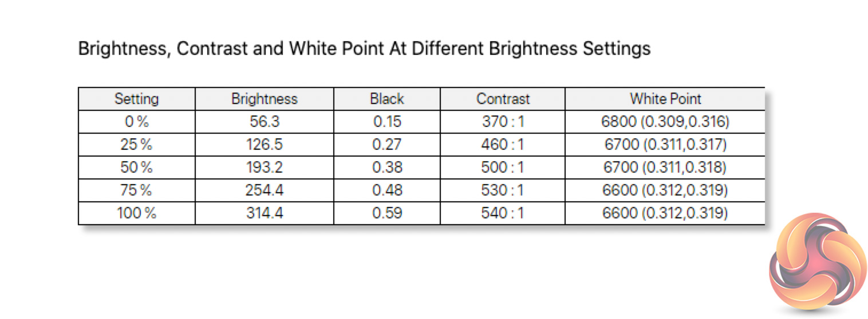Select the 0.59 black level cell
This screenshot has width=868, height=319.
point(387,213)
